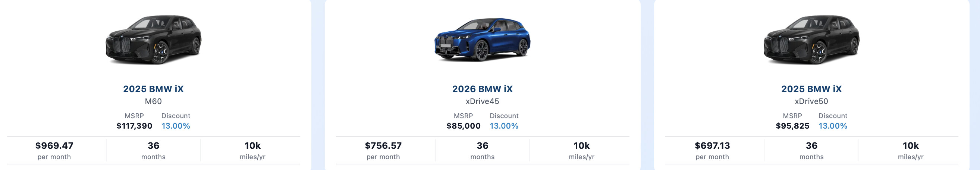Click the 2025 BMW iX xDrive50 car photo
This screenshot has height=170, width=980.
tap(811, 39)
